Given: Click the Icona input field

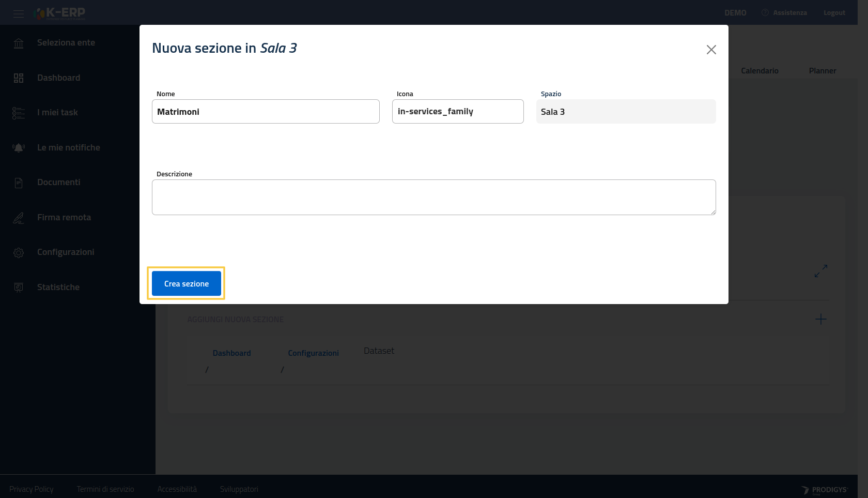Looking at the screenshot, I should coord(457,112).
